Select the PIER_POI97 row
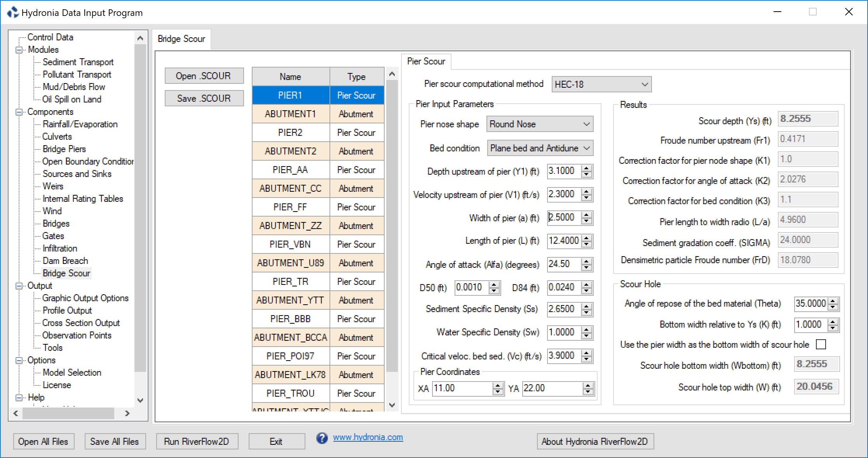Image resolution: width=868 pixels, height=458 pixels. coord(318,356)
